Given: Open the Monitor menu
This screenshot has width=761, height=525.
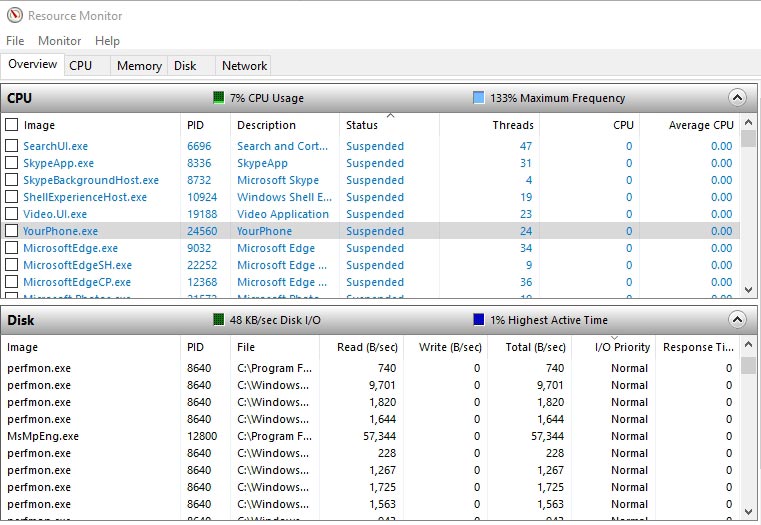Looking at the screenshot, I should point(59,41).
